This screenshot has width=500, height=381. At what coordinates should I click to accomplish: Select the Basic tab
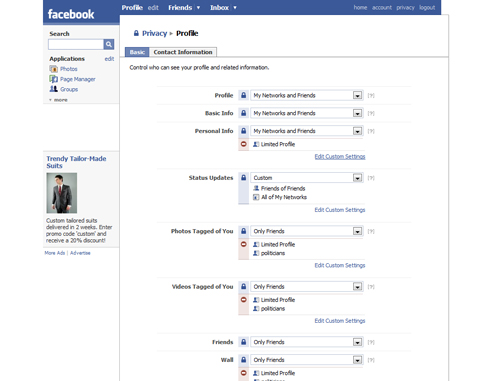(137, 52)
